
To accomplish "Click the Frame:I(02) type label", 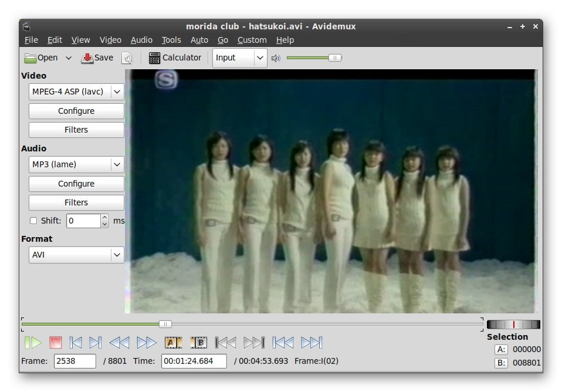I will click(316, 361).
